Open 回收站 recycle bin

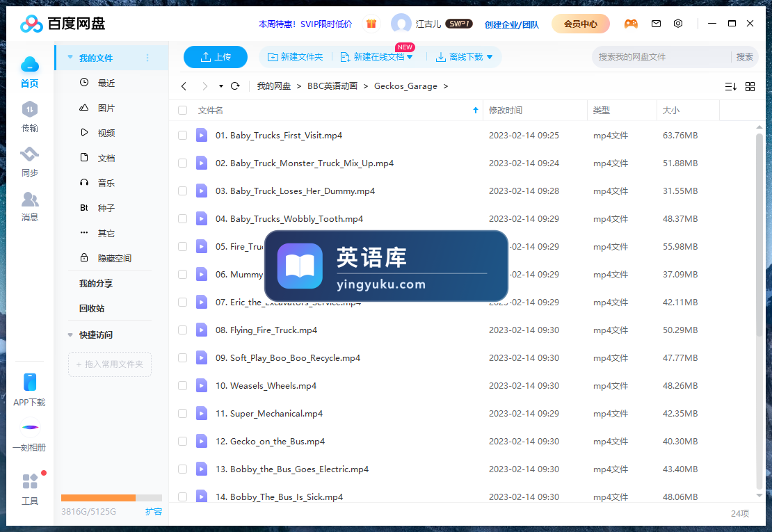coord(92,309)
